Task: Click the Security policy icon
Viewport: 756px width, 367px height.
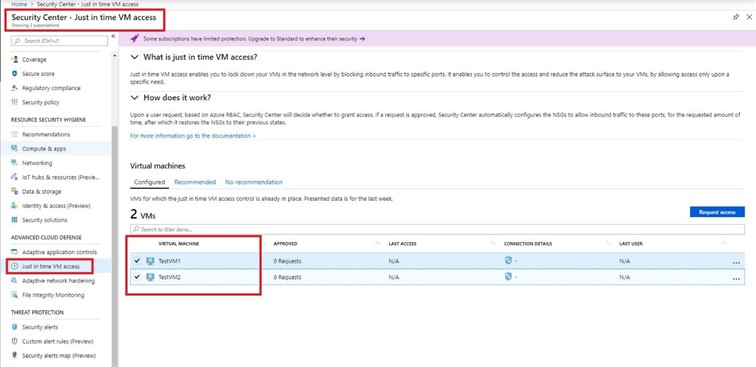Action: [x=14, y=102]
